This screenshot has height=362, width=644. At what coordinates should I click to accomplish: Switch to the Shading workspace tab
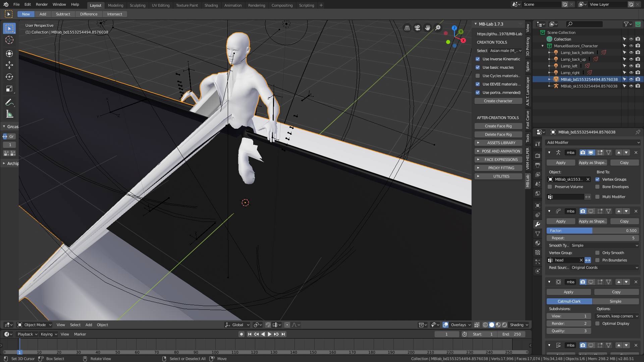[211, 5]
